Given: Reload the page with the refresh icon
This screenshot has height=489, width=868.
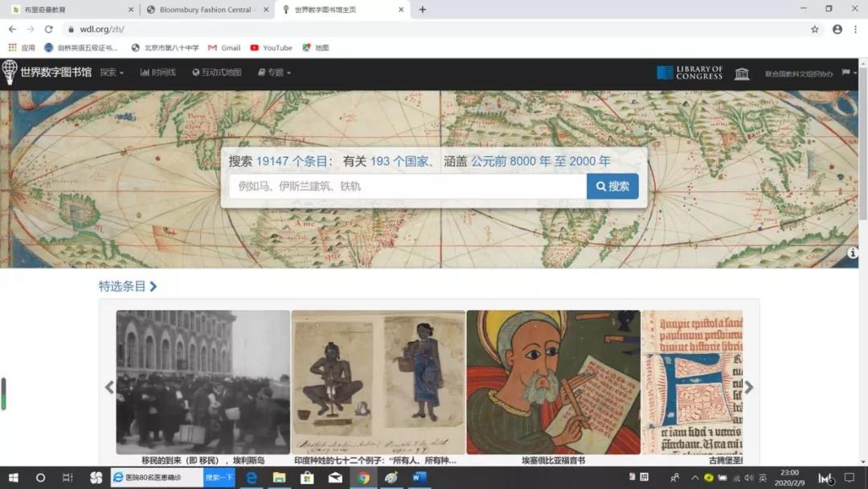Looking at the screenshot, I should point(48,29).
